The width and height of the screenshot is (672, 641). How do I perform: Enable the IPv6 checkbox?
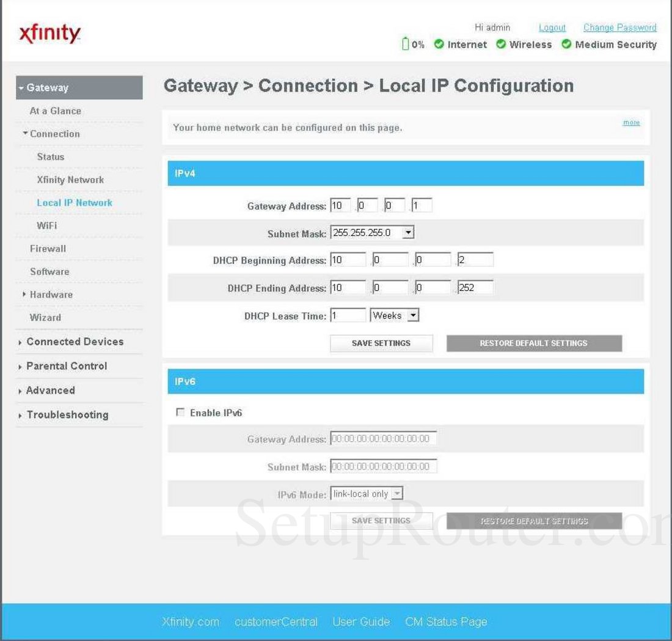click(x=180, y=412)
